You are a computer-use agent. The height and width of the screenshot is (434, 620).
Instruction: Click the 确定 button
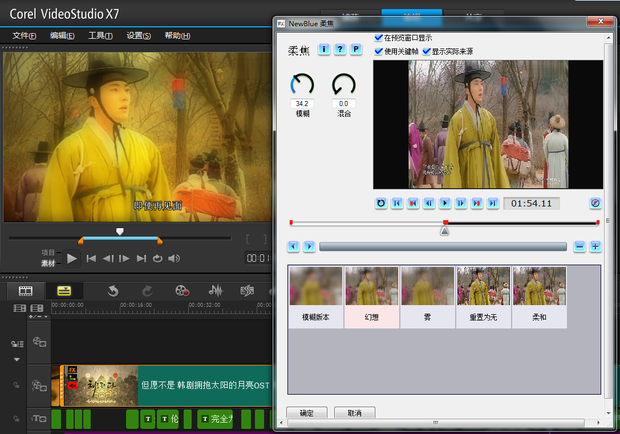(307, 412)
